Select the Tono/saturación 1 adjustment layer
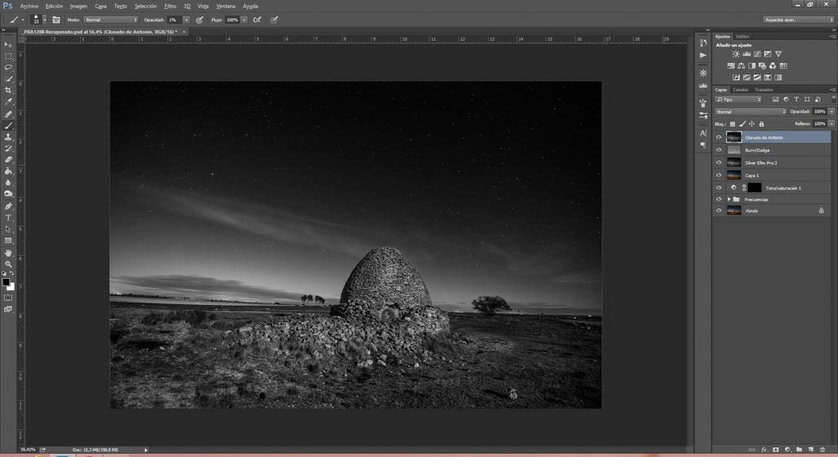 pyautogui.click(x=785, y=187)
